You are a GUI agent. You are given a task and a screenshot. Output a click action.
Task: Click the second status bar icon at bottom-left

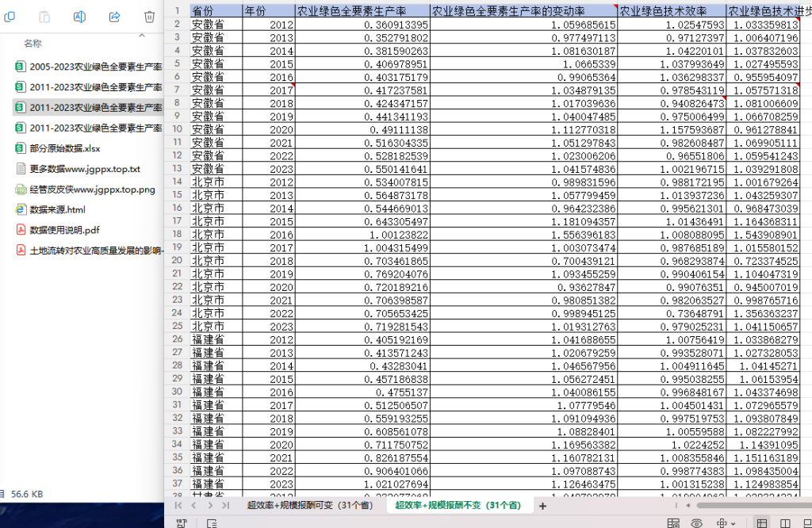(x=212, y=523)
